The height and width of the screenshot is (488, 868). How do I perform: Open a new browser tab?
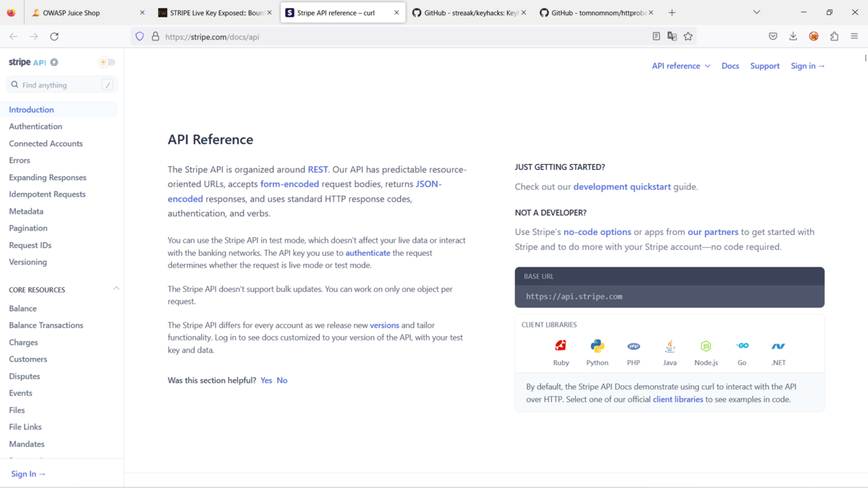click(x=672, y=12)
